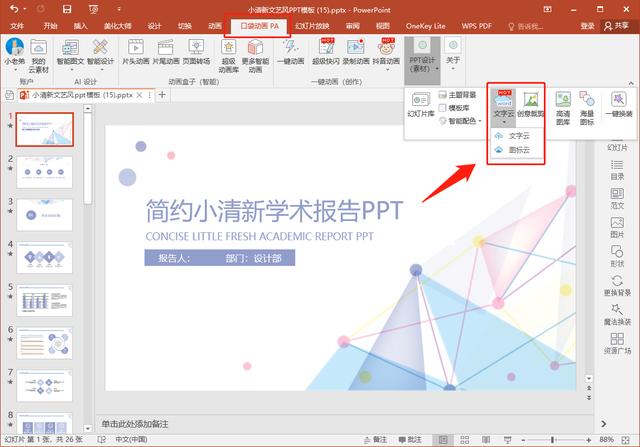Switch to Slide Sorter view

(464, 440)
